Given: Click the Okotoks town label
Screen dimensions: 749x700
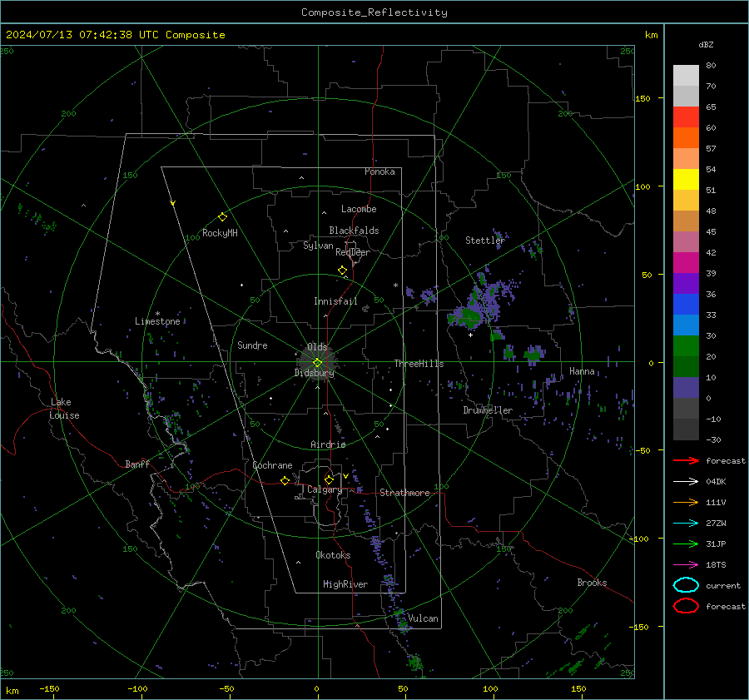Looking at the screenshot, I should point(333,555).
